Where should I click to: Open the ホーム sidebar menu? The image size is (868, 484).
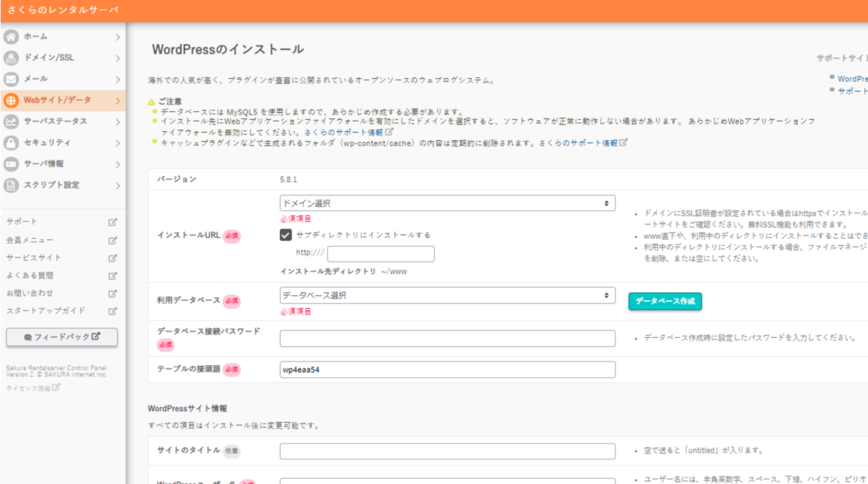tap(63, 36)
